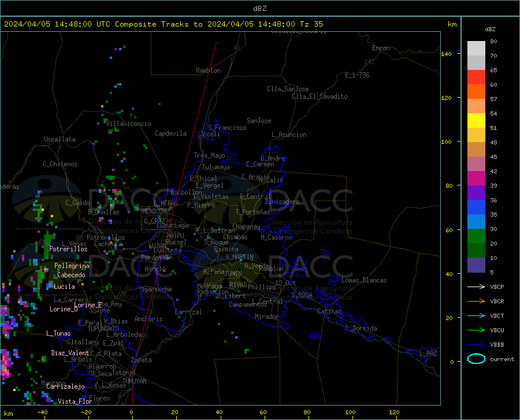Click the Lomas_Blancas map label
Viewport: 520px width, 420px height.
[x=364, y=280]
